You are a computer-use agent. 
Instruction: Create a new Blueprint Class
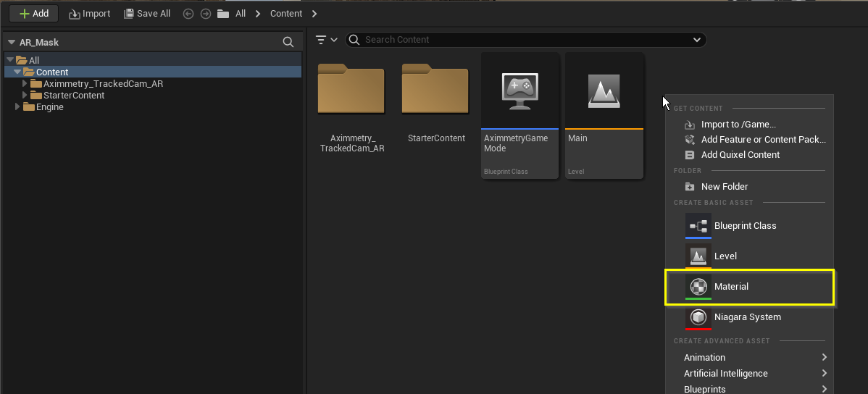745,226
